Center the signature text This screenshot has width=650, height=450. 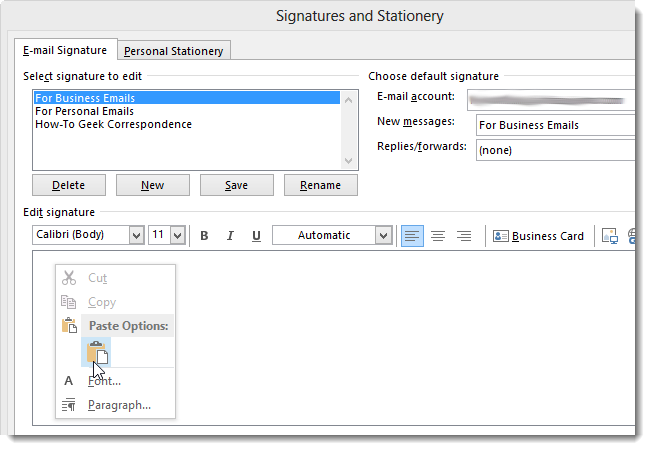[x=438, y=236]
